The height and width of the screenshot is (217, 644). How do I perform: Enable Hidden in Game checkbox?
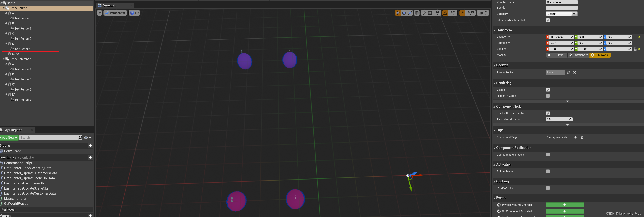point(548,96)
